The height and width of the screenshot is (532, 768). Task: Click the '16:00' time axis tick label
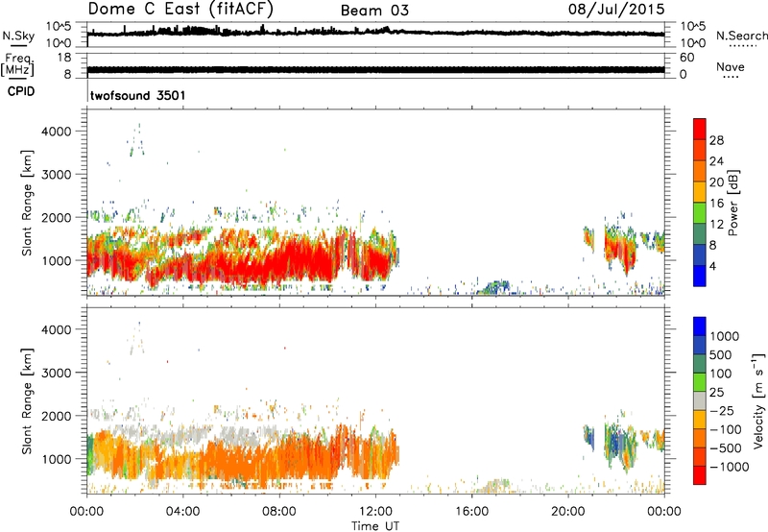[x=471, y=512]
